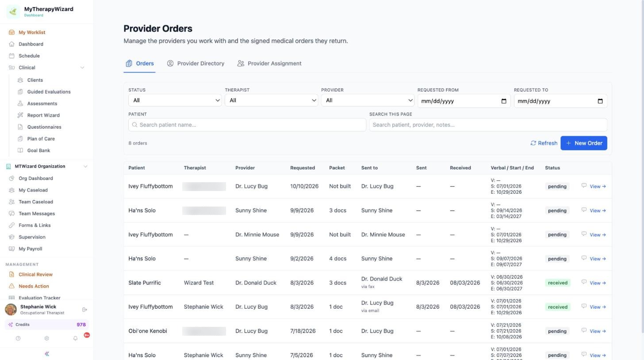Screen dimensions: 644x360
Task: Click the Forms & Links link icon
Action: 11,225
